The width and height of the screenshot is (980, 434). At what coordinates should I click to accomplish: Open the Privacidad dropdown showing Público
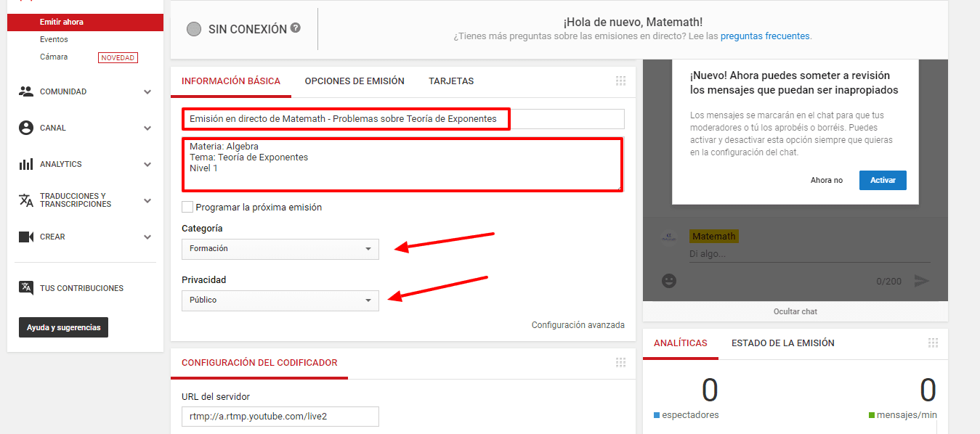pos(280,300)
